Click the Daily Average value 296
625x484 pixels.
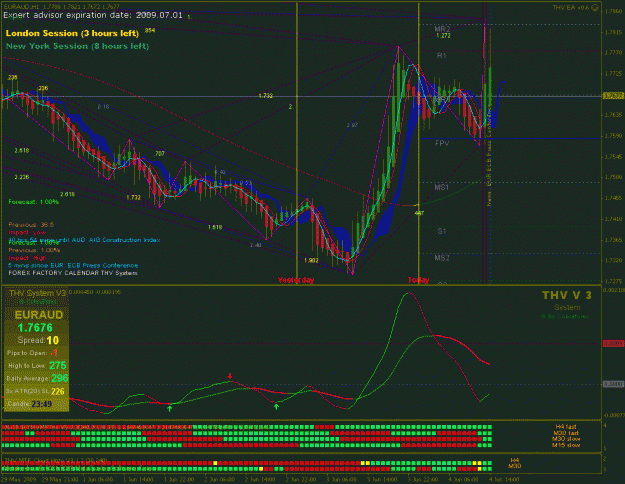pos(59,378)
